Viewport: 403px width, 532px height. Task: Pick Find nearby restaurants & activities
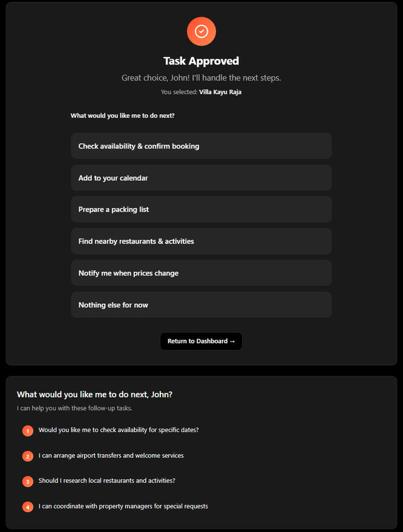pyautogui.click(x=201, y=241)
